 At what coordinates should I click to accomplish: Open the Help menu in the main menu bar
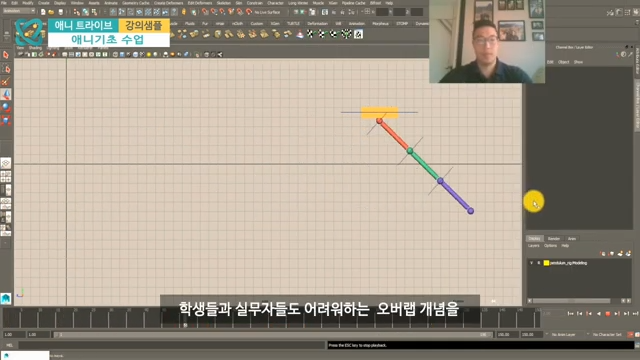[389, 3]
